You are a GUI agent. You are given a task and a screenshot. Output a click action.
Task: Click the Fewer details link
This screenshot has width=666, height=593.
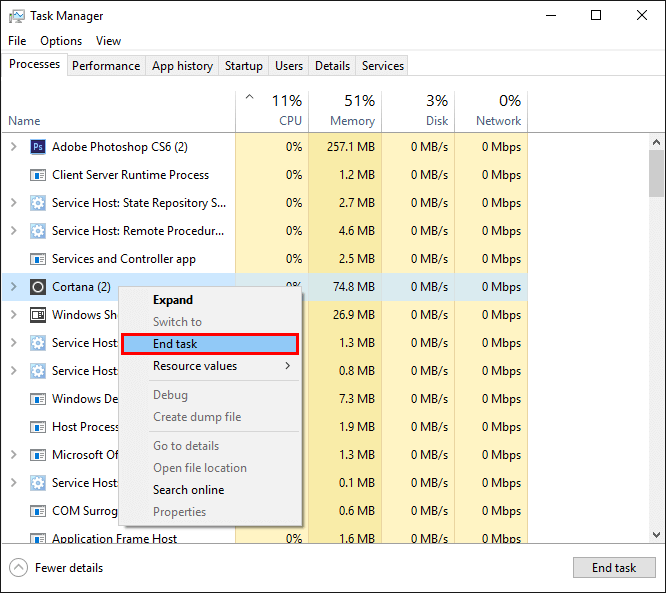(69, 568)
